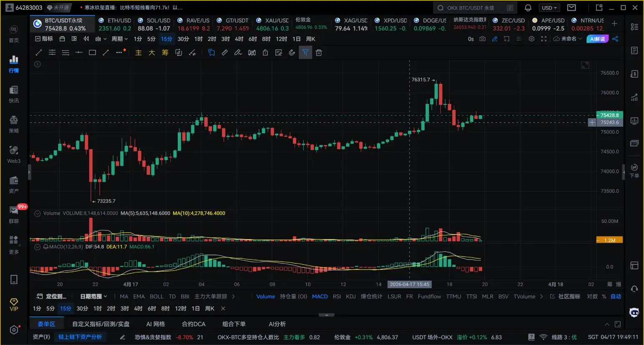Click the share icon next to AI解读
Image resolution: width=644 pixels, height=345 pixels.
615,39
